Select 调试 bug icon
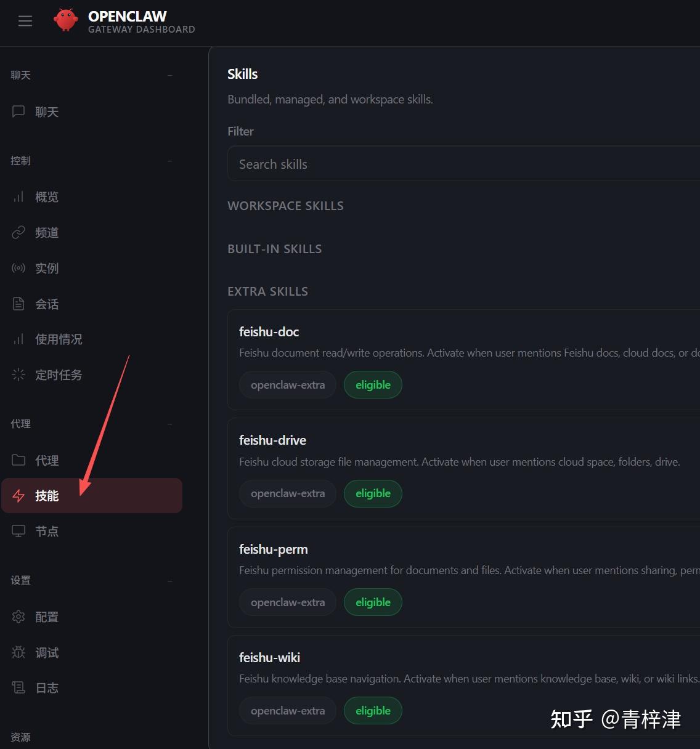 (18, 652)
